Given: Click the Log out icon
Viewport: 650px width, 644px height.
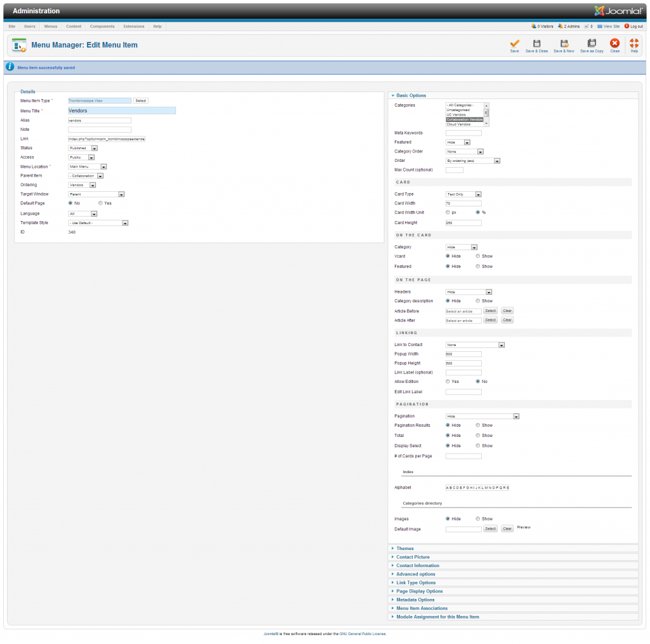Looking at the screenshot, I should [627, 27].
